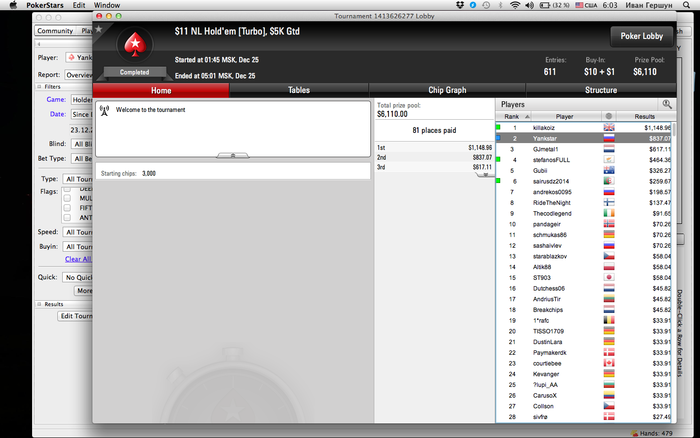
Task: Select Community tab in background window
Action: (x=55, y=31)
